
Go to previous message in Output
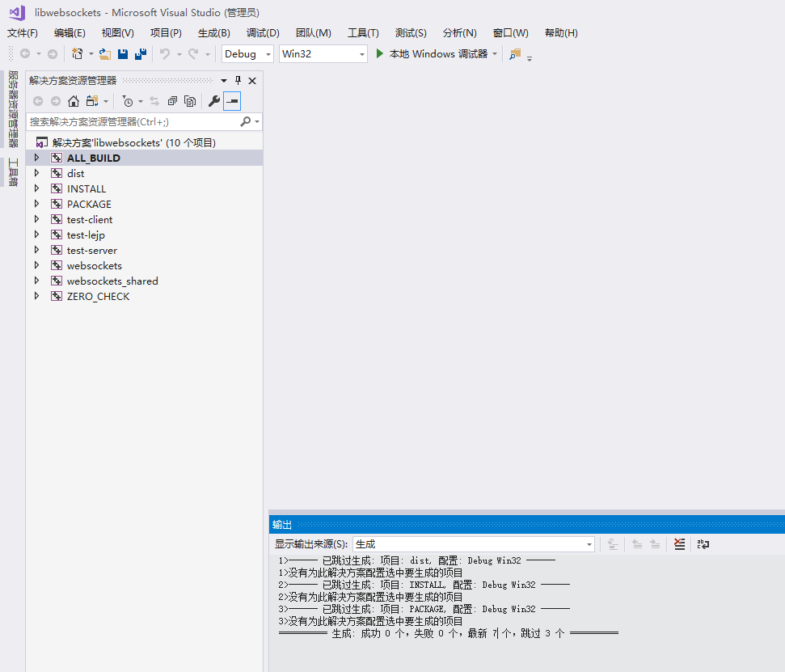click(637, 544)
